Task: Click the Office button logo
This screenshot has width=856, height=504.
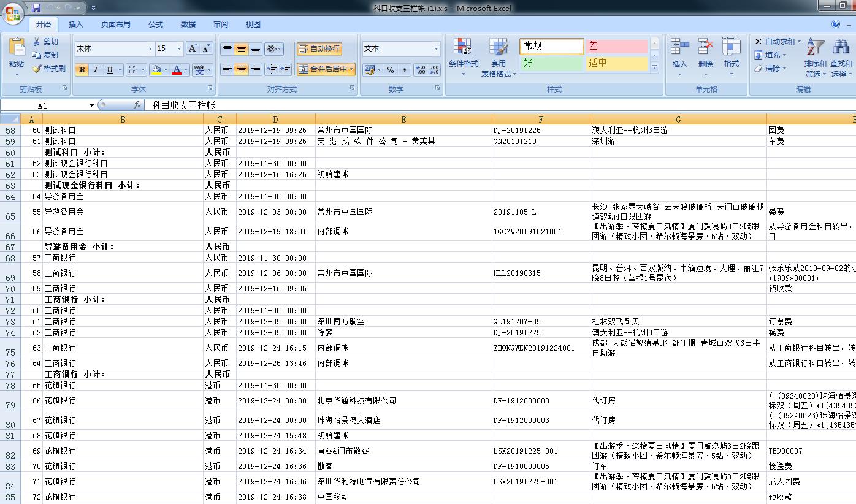Action: pos(13,12)
